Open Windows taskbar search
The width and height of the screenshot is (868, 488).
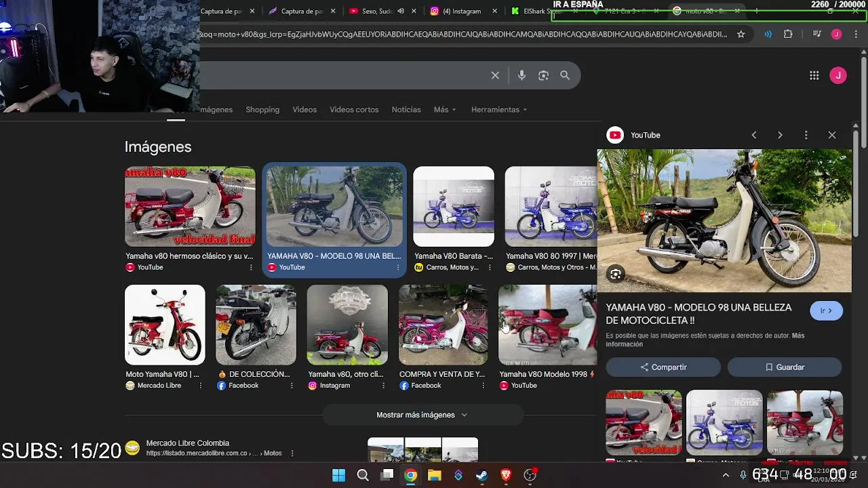363,475
